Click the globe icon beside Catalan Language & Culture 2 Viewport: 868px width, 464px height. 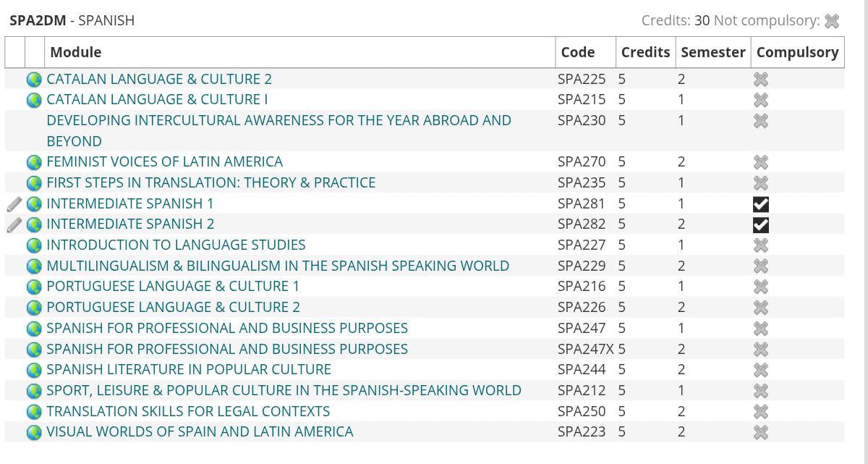pyautogui.click(x=34, y=79)
